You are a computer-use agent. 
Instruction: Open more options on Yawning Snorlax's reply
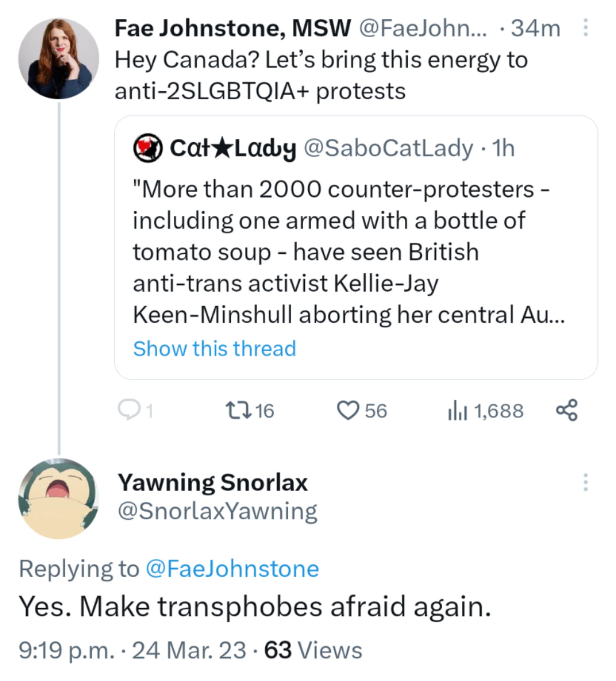(x=586, y=482)
